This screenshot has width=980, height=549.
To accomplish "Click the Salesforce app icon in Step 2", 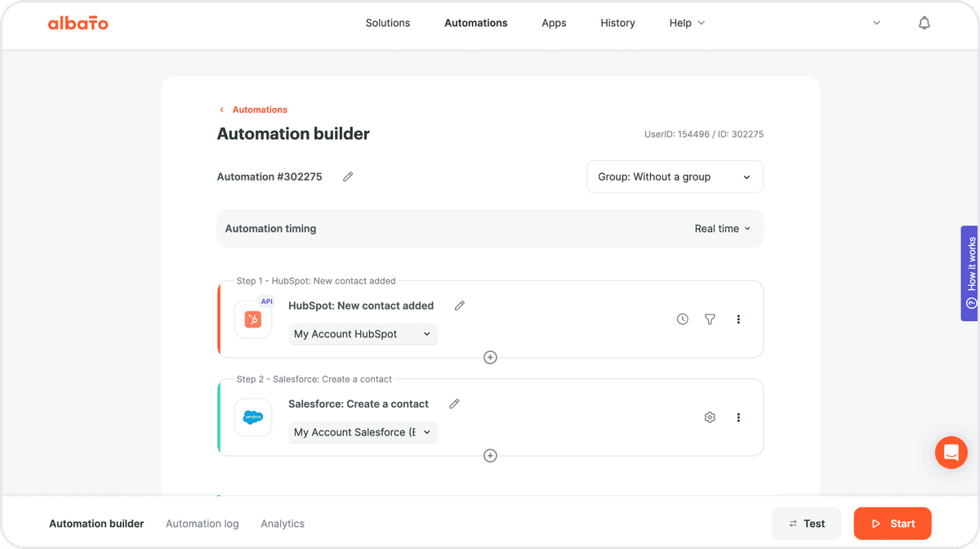I will pos(253,417).
